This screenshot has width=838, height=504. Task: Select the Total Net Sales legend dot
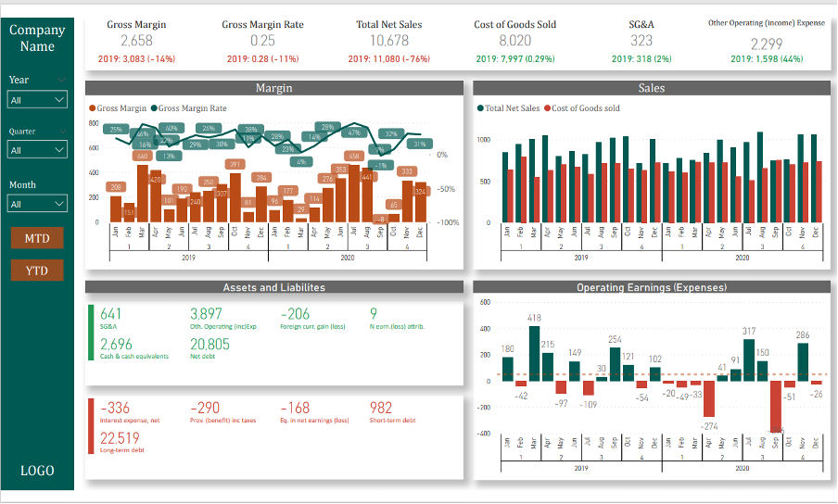[x=480, y=108]
